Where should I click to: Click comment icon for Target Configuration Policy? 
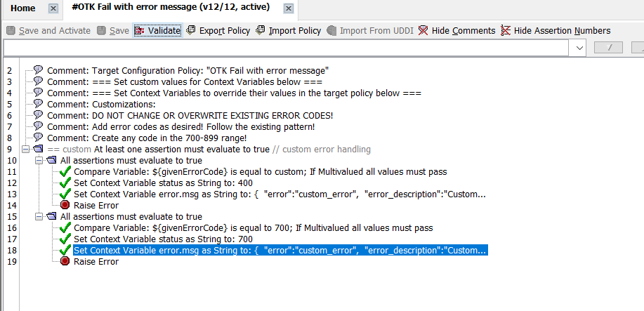[38, 70]
